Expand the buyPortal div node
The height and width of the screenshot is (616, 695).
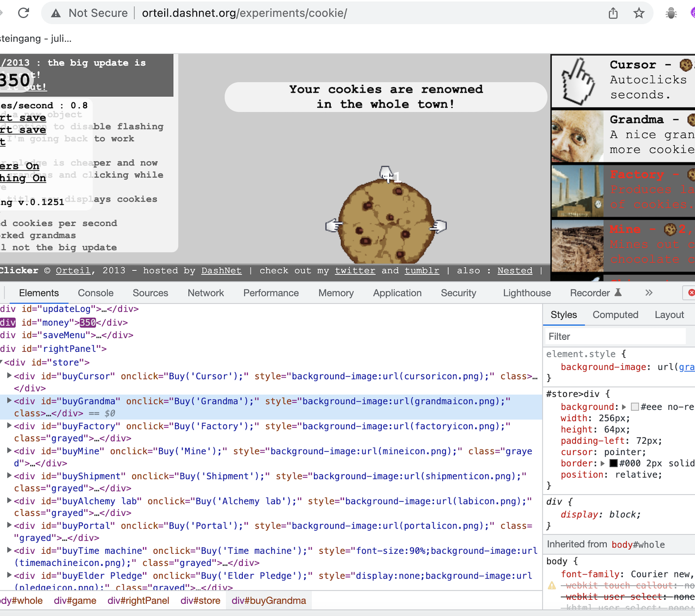click(x=9, y=525)
